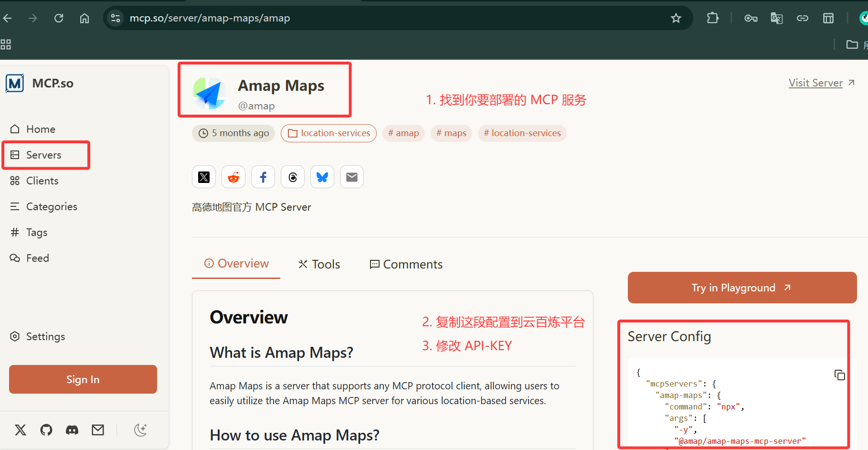Go back to the previous page
The height and width of the screenshot is (450, 868).
7,18
